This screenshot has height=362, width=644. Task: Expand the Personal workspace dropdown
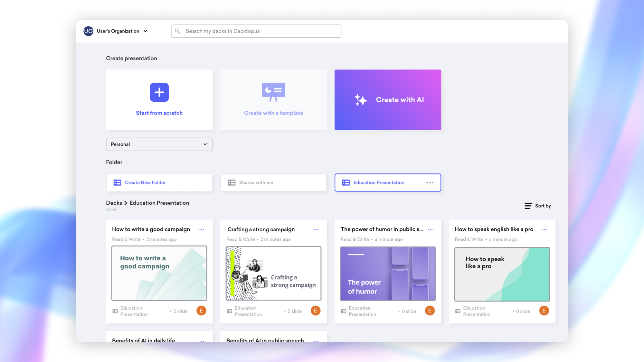pos(159,144)
